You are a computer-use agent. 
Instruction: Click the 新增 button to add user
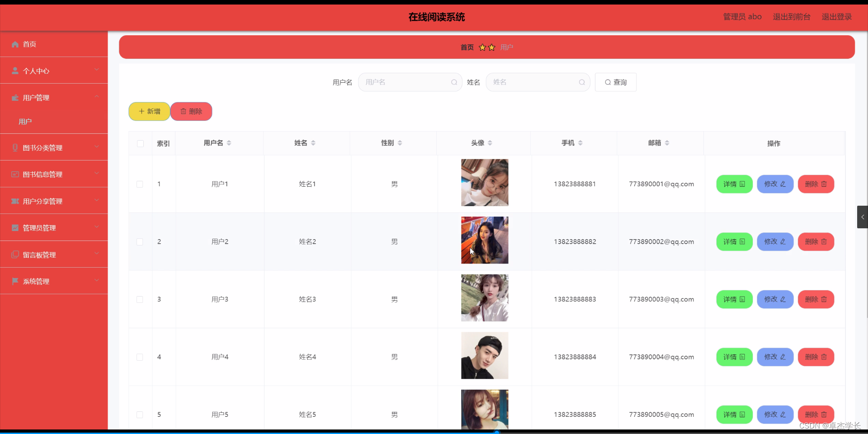149,111
